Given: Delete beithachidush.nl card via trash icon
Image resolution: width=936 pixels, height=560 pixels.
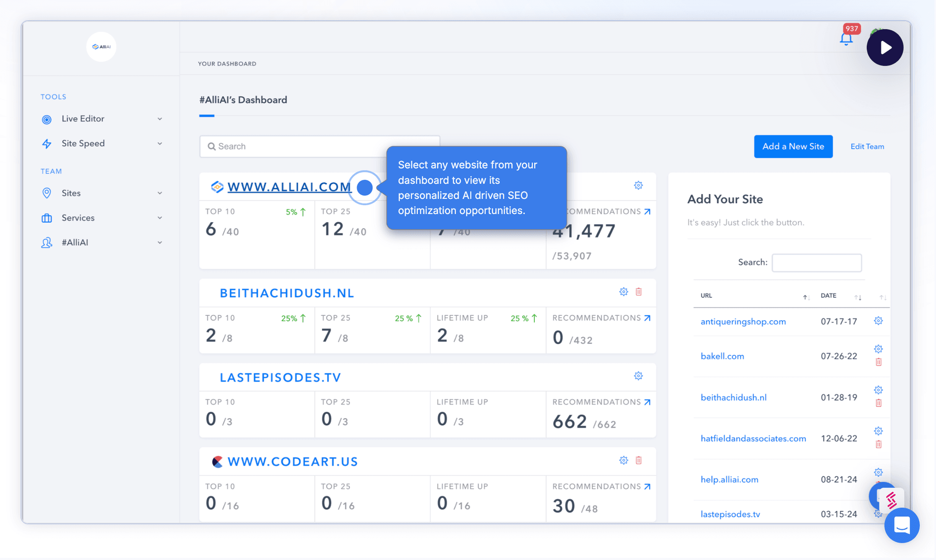Looking at the screenshot, I should click(639, 291).
